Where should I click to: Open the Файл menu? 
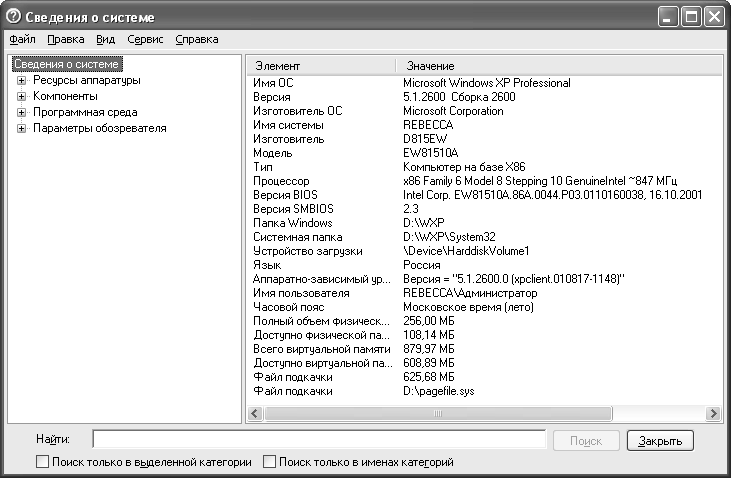point(22,39)
